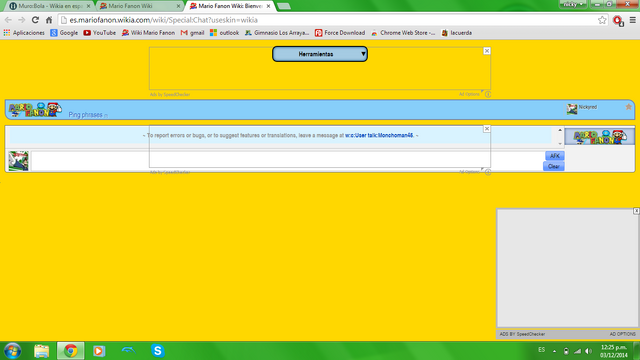
Task: Open the Force Download bookmark
Action: pos(340,33)
